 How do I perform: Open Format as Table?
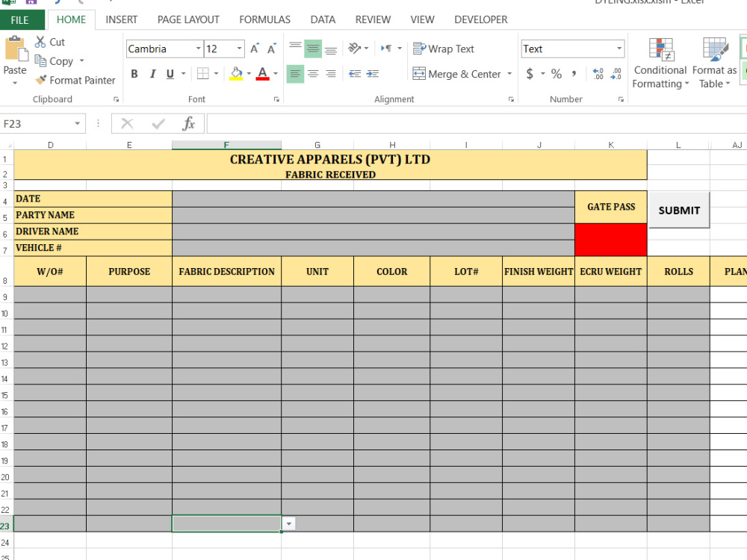[715, 63]
